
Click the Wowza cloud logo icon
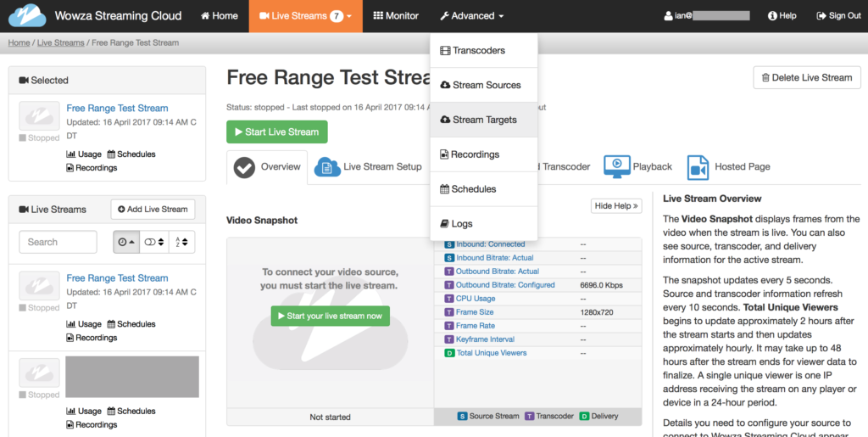point(27,15)
